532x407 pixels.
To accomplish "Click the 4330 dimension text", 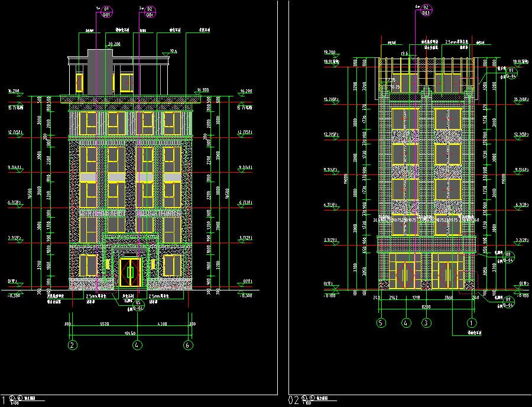I will (x=163, y=324).
